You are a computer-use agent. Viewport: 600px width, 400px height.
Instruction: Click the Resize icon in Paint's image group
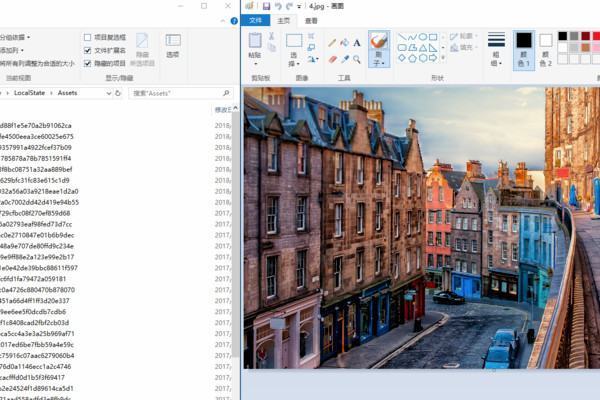(311, 47)
